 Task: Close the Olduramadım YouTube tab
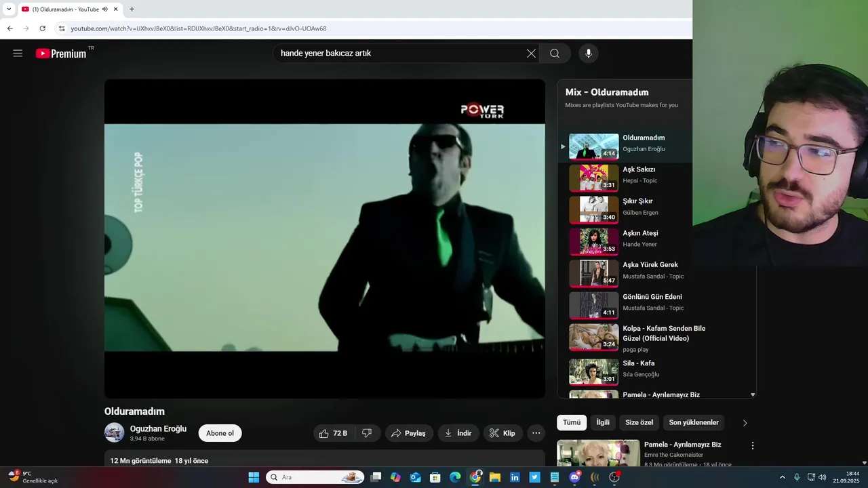[x=116, y=9]
